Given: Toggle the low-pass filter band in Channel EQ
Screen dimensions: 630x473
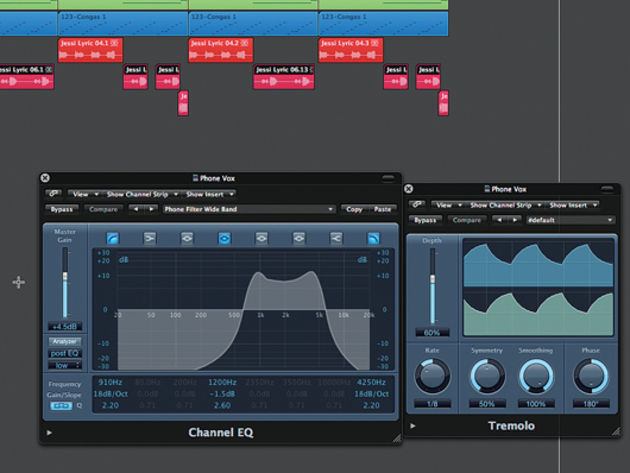Looking at the screenshot, I should (373, 239).
